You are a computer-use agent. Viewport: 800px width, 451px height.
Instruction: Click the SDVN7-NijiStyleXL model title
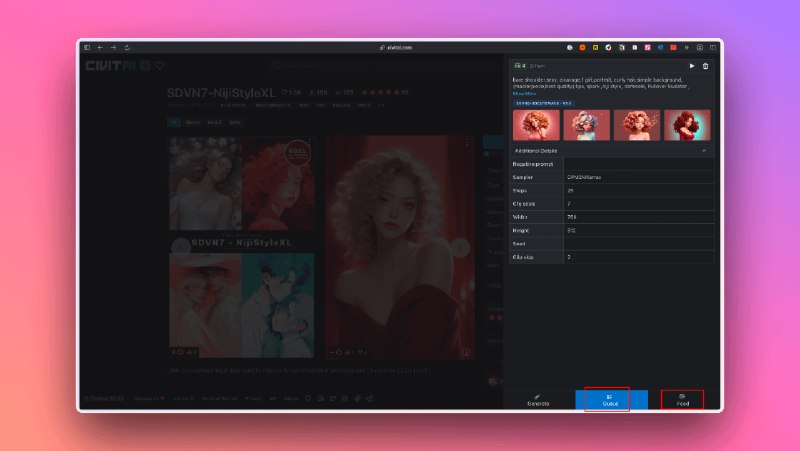point(221,93)
